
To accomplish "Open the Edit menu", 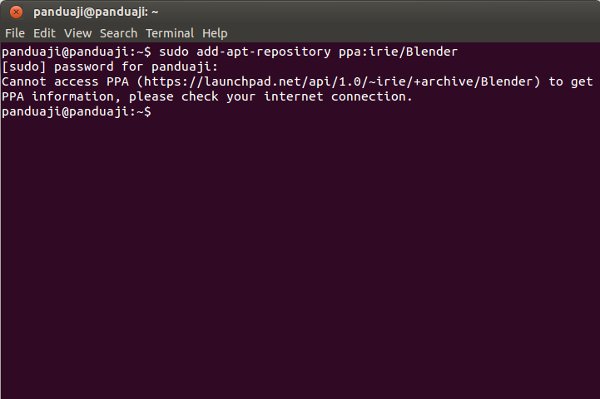I will pos(44,33).
